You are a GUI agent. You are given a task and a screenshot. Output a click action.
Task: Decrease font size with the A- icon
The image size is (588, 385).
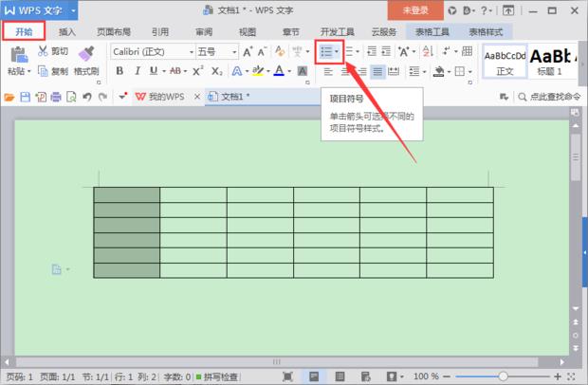[262, 51]
